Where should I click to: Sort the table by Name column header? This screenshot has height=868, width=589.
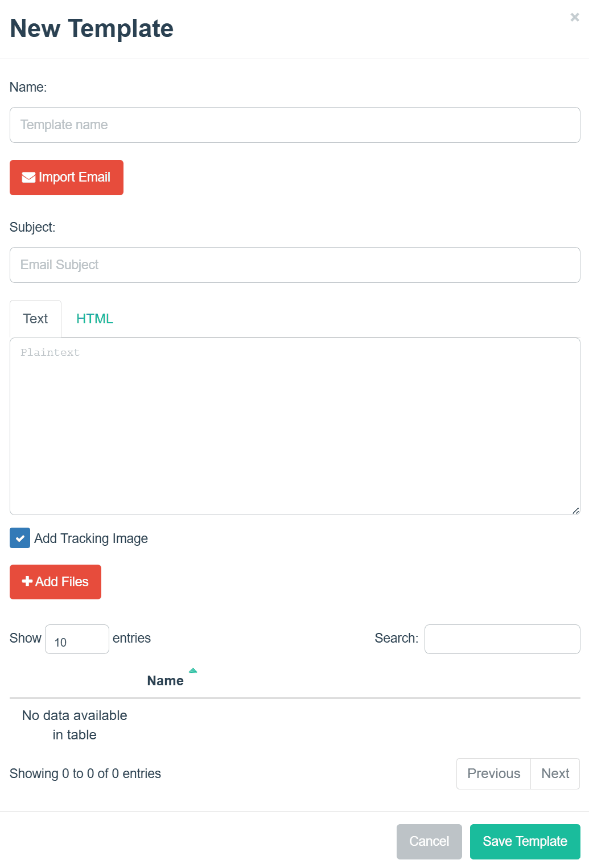tap(165, 681)
